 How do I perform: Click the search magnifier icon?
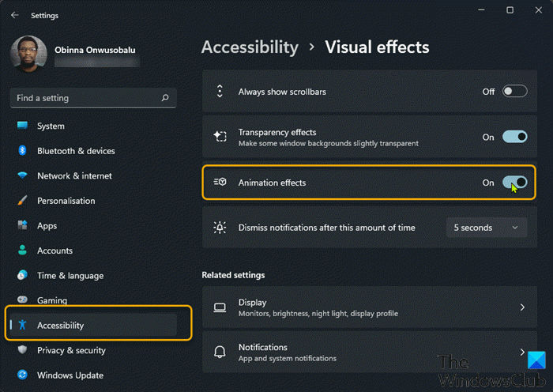pyautogui.click(x=164, y=98)
